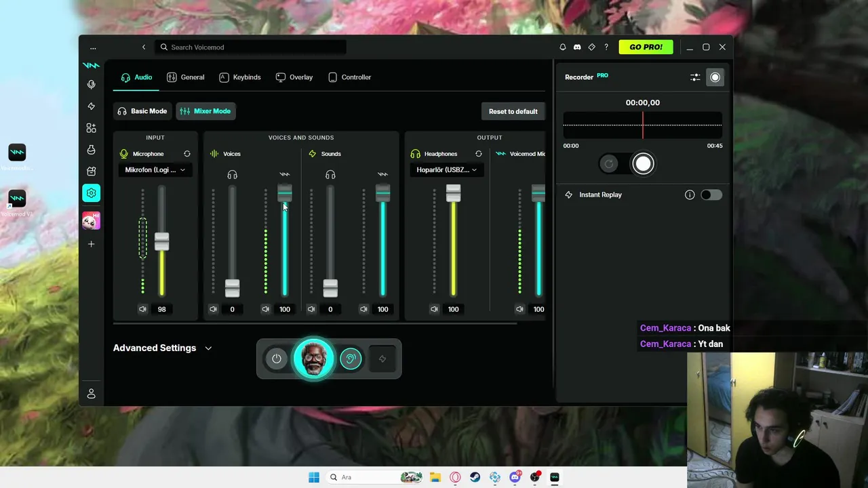Open the apps-plus icon in left sidebar

91,128
